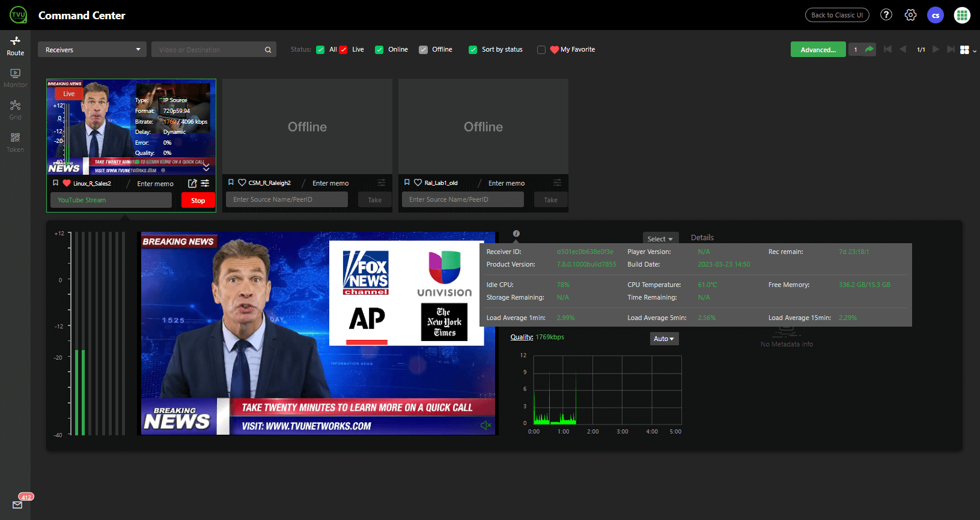980x520 pixels.
Task: Click Take on Ral_Lab1_old card
Action: 550,199
